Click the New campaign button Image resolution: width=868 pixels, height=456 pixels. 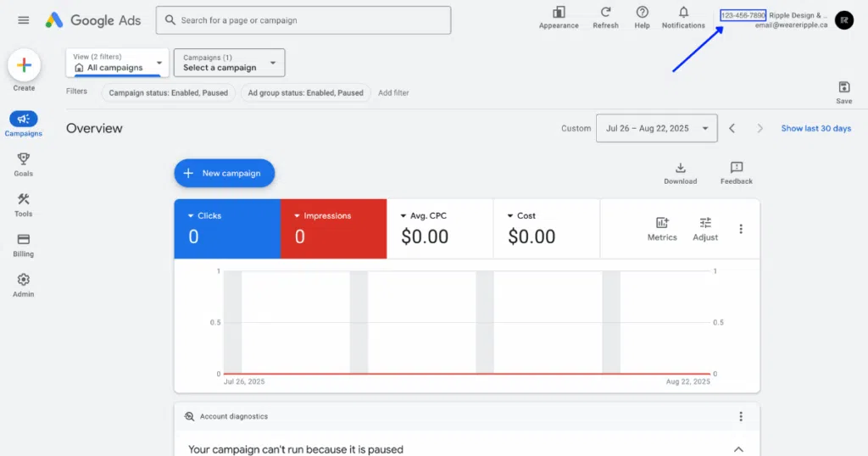224,173
